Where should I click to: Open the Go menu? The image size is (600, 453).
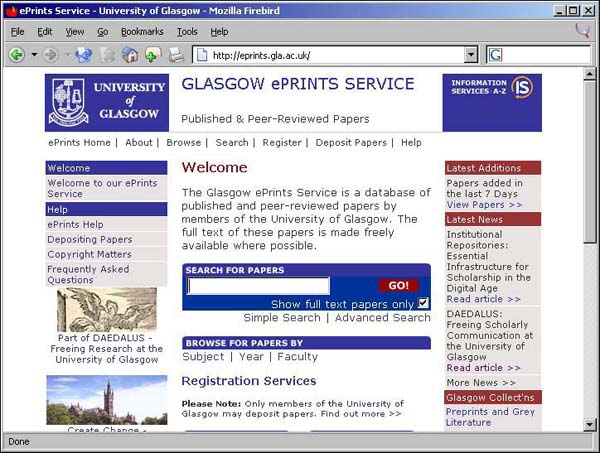[x=102, y=32]
